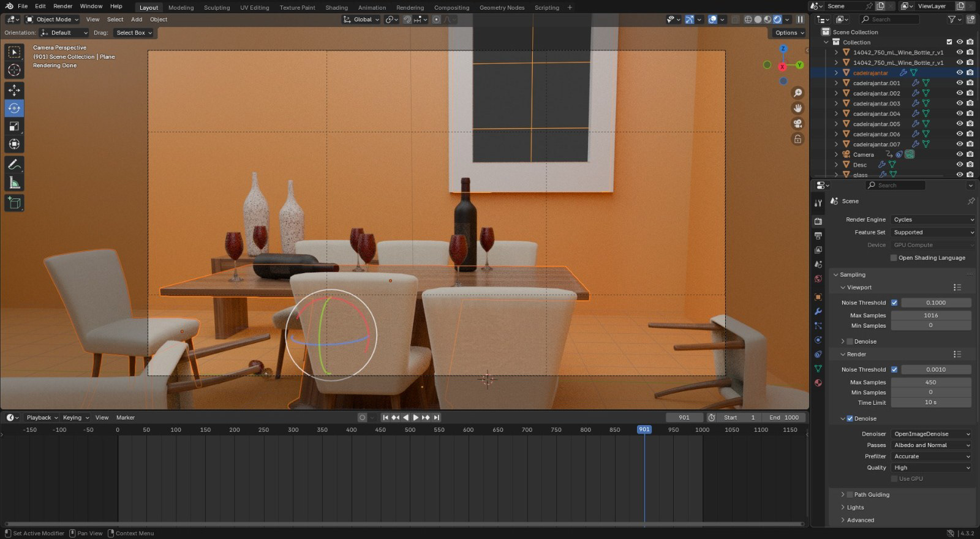
Task: Expand cadeirajantar.003 in outliner
Action: [836, 104]
